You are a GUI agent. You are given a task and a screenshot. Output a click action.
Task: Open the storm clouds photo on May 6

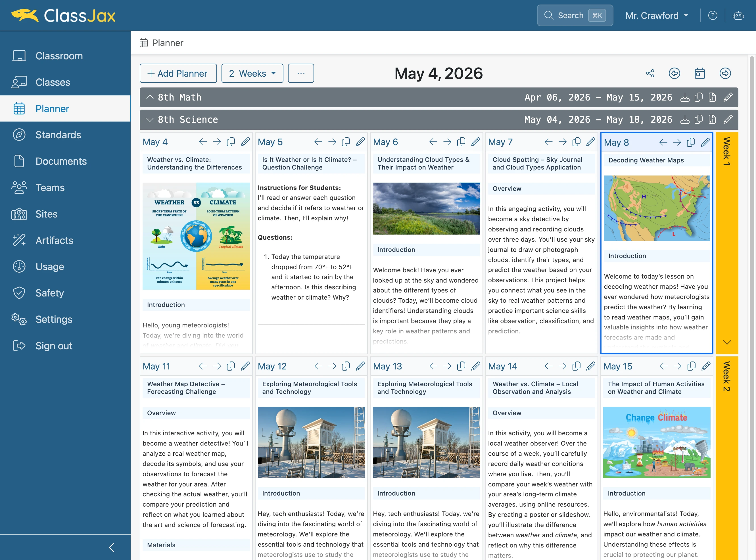427,208
